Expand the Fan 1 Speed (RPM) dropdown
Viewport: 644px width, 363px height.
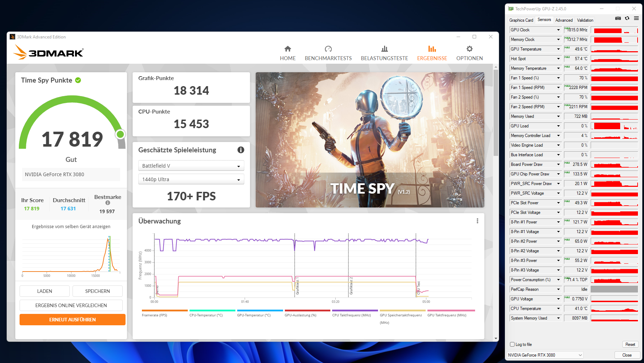(x=558, y=88)
